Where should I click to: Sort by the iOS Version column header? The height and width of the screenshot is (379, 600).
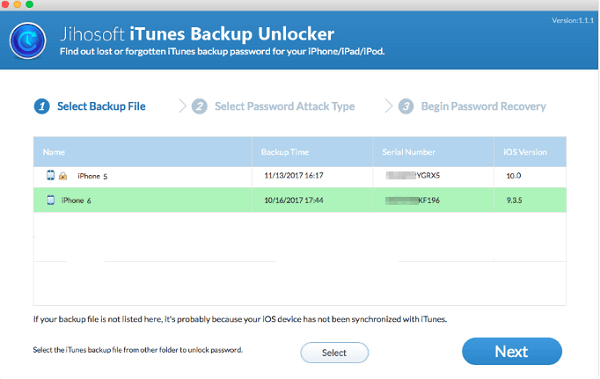click(525, 152)
